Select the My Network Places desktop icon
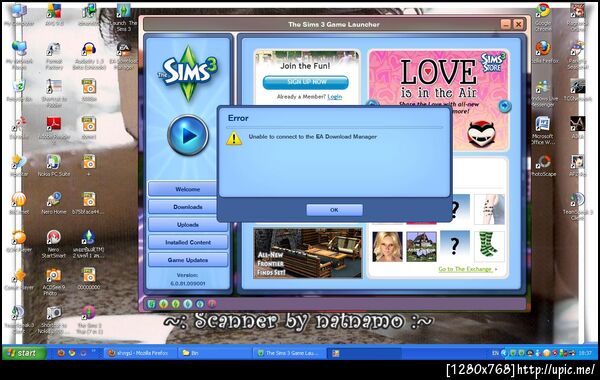Viewport: 600px width, 380px height. pyautogui.click(x=18, y=55)
